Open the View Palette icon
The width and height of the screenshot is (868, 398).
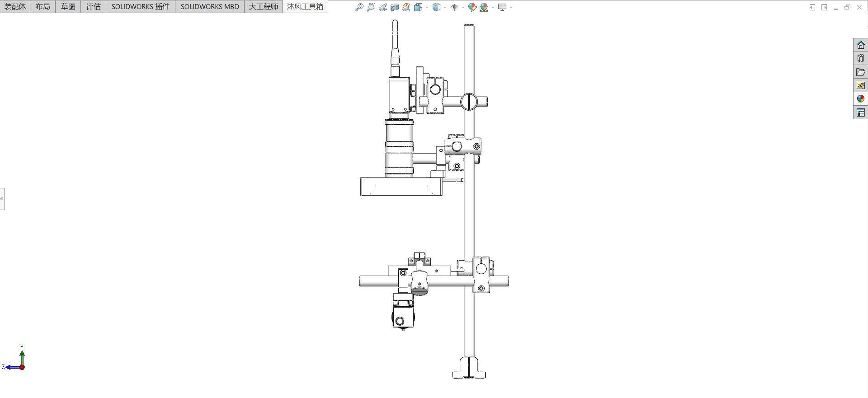pyautogui.click(x=861, y=85)
